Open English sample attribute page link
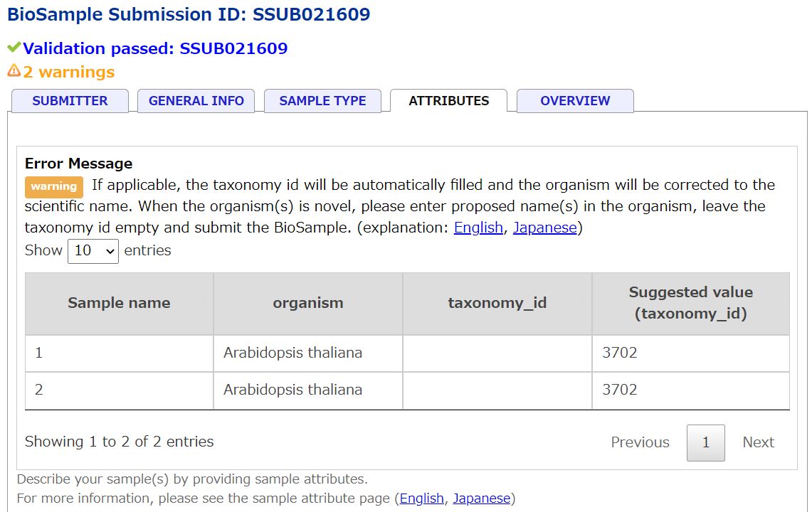This screenshot has width=812, height=512. click(x=421, y=498)
